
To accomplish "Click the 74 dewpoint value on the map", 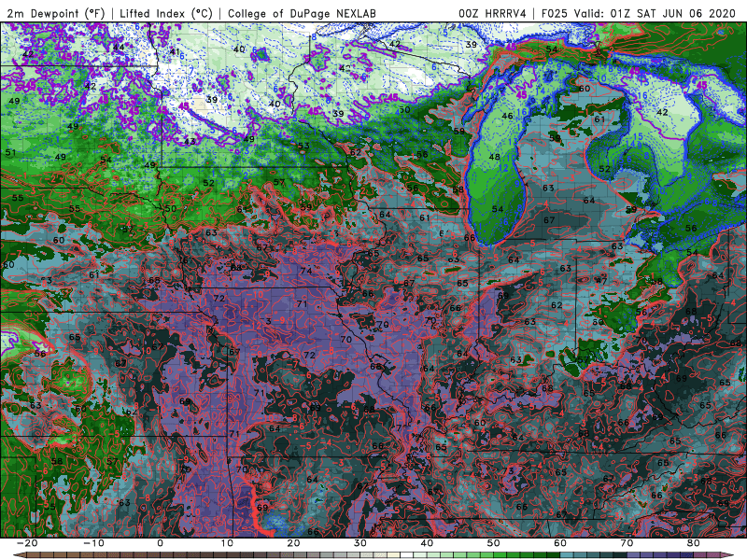I will (306, 271).
